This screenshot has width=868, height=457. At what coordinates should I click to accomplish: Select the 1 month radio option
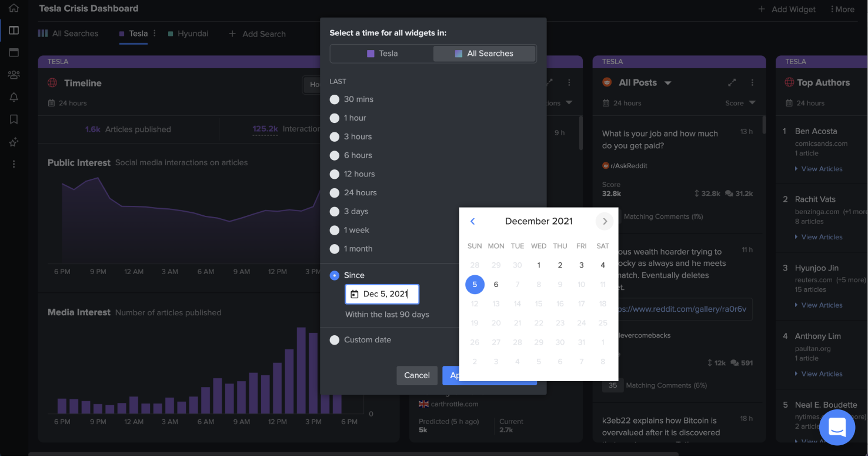tap(335, 249)
